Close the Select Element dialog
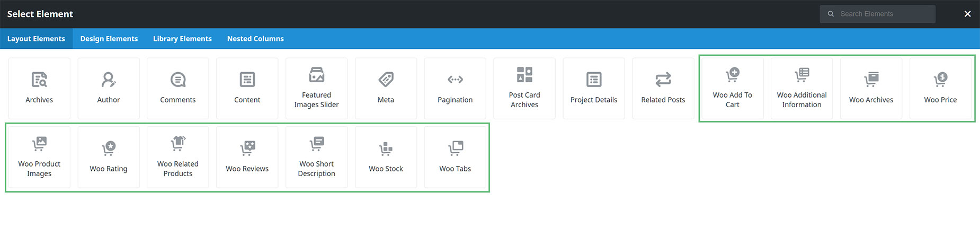980x235 pixels. [x=967, y=14]
